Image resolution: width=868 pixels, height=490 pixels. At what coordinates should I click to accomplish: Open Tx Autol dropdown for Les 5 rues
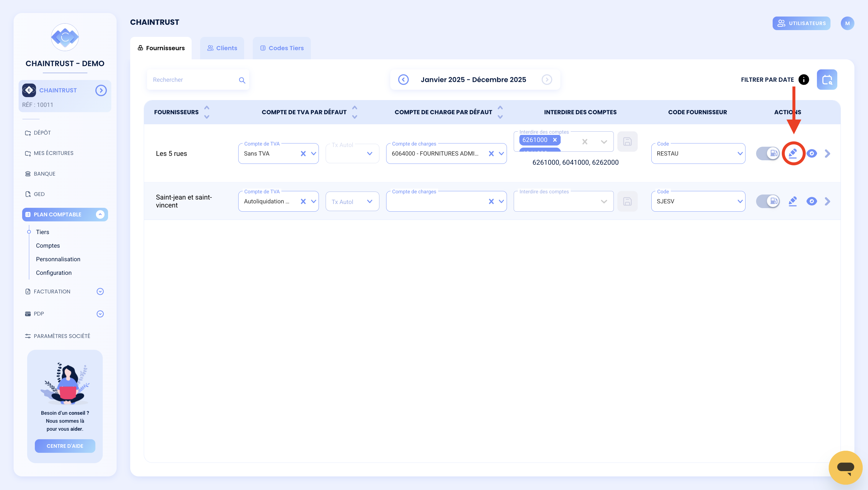370,154
